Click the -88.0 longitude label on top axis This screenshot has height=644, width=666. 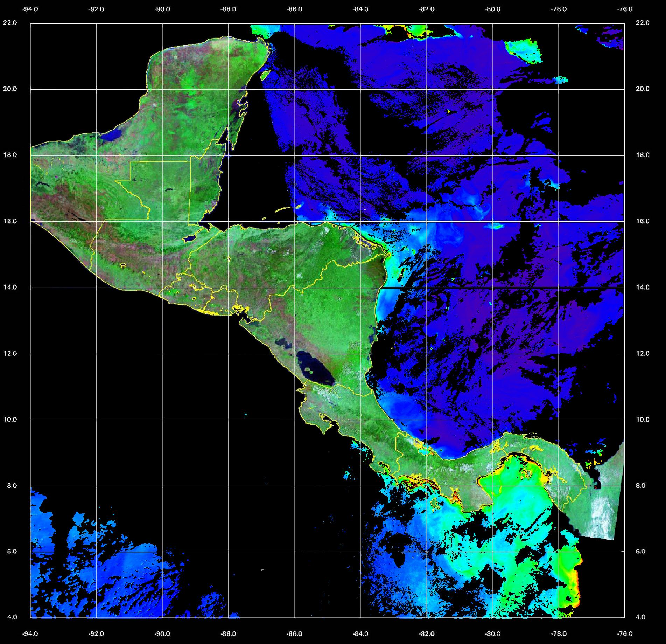pos(229,9)
